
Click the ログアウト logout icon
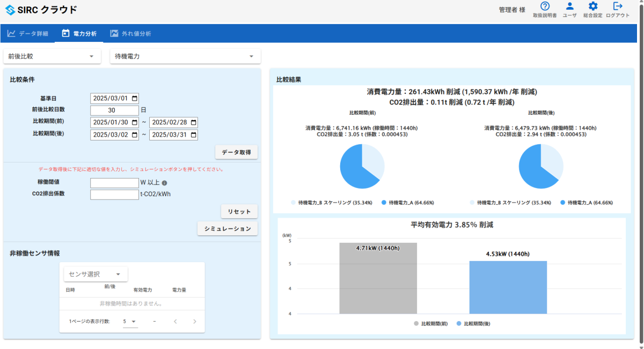(x=618, y=7)
